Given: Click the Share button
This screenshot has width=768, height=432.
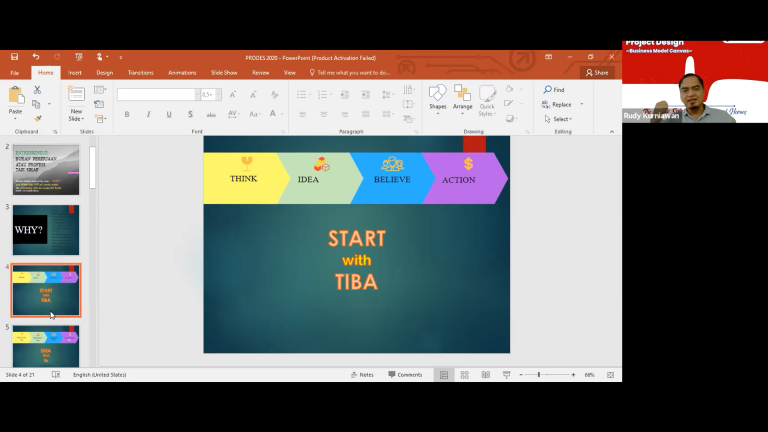Looking at the screenshot, I should pyautogui.click(x=596, y=73).
